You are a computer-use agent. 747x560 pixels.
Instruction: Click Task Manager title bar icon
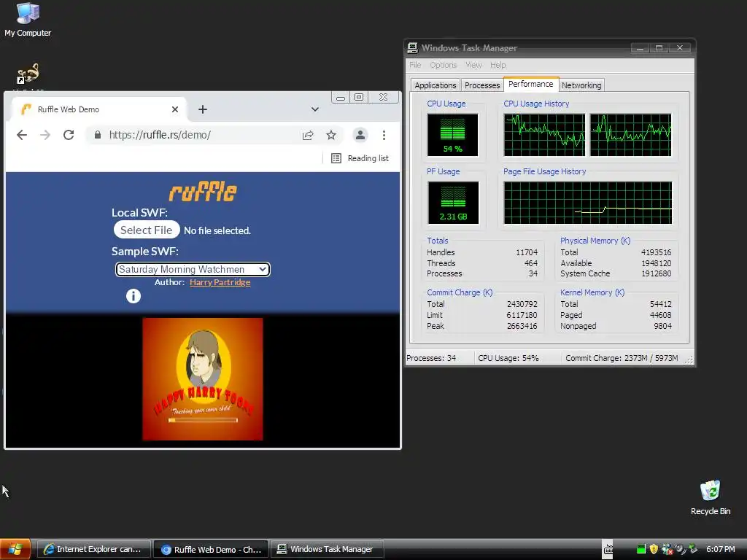[x=413, y=47]
